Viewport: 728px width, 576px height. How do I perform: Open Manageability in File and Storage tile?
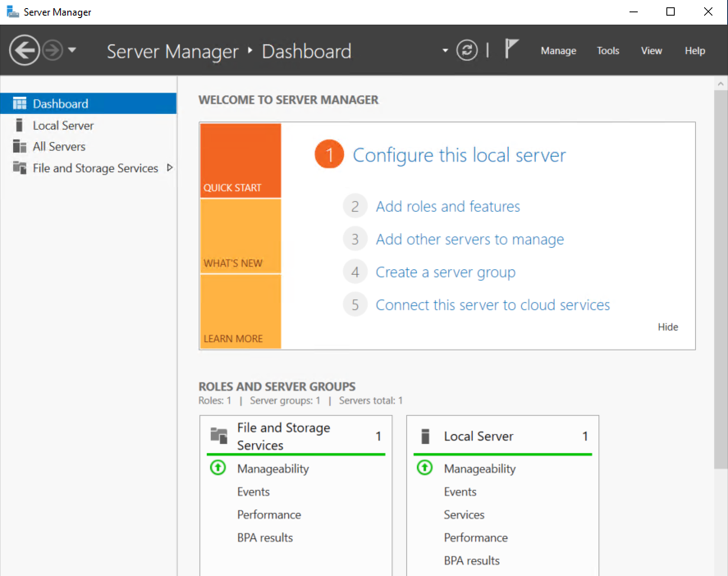(x=273, y=469)
